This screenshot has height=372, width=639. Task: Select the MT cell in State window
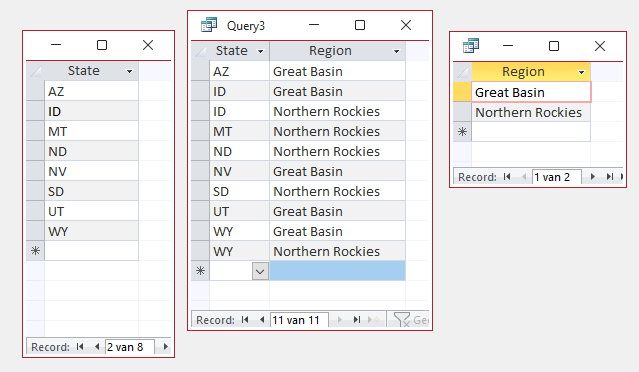91,131
